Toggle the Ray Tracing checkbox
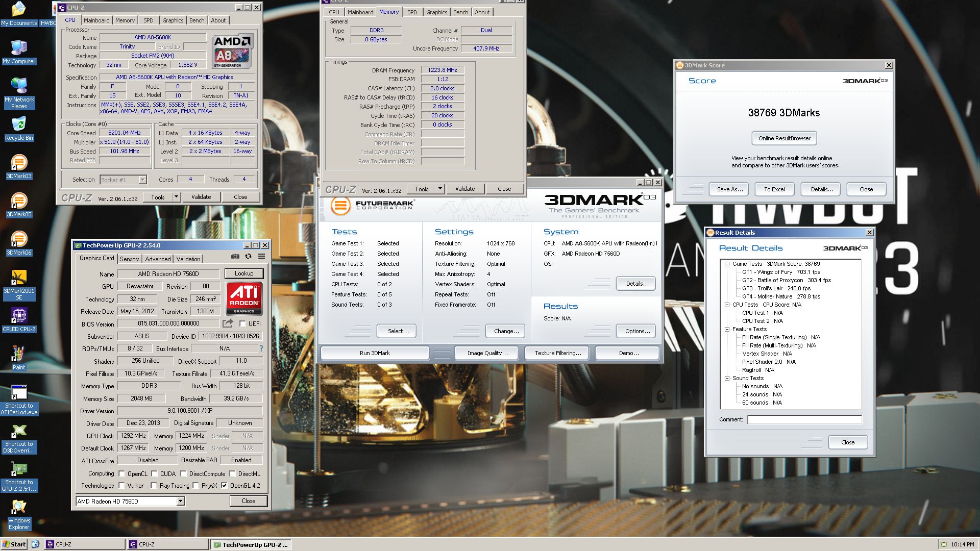This screenshot has height=551, width=980. [154, 485]
